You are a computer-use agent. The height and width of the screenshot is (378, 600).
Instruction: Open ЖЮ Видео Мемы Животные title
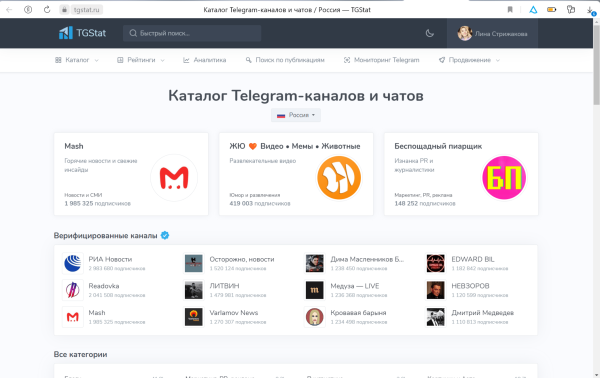click(295, 146)
